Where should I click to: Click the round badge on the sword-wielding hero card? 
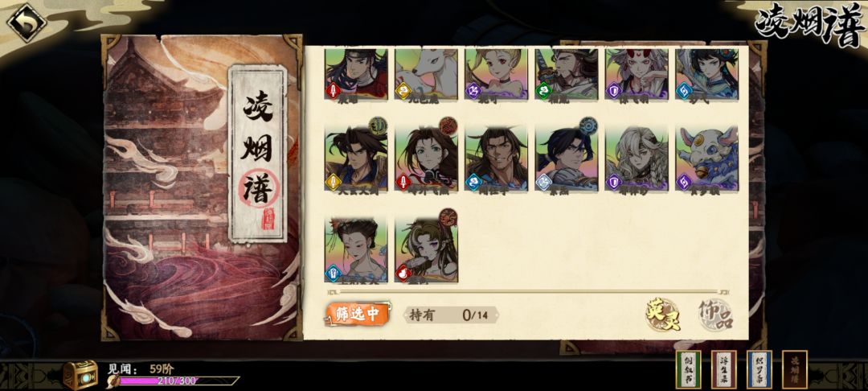tap(378, 126)
